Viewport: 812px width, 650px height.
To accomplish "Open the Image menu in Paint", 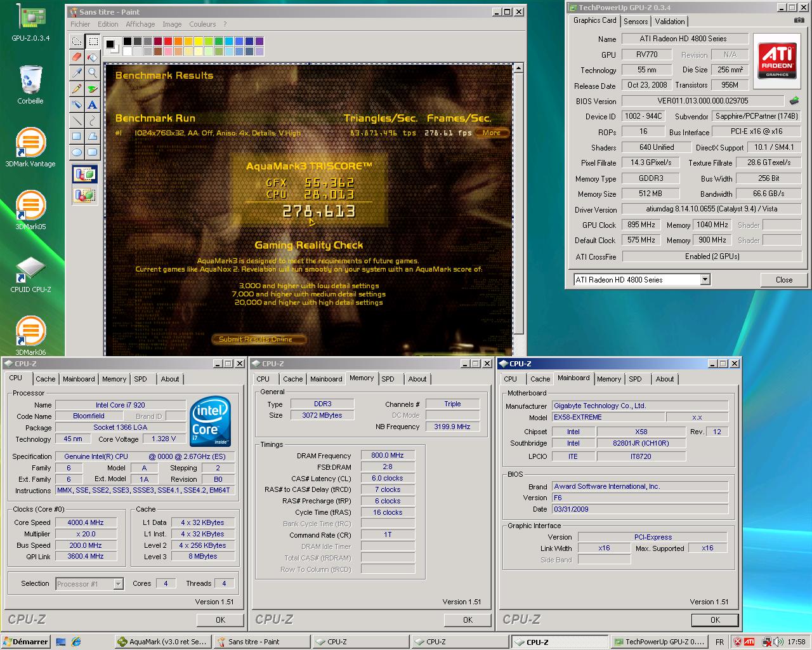I will click(x=172, y=24).
